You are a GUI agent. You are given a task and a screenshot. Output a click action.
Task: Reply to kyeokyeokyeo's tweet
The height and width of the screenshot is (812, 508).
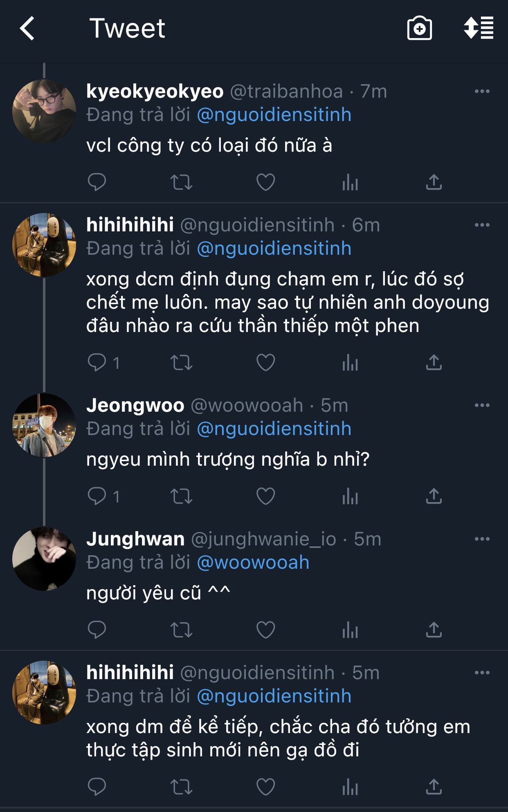pos(96,182)
